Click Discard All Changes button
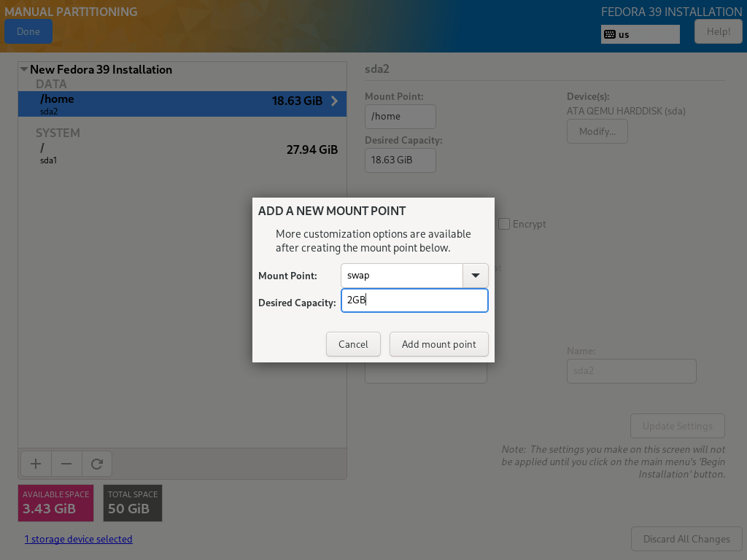Viewport: 747px width, 560px height. click(686, 539)
